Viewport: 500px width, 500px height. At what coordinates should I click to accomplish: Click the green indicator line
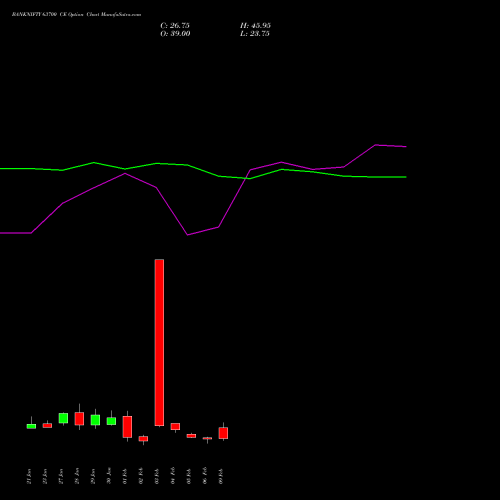click(x=203, y=170)
